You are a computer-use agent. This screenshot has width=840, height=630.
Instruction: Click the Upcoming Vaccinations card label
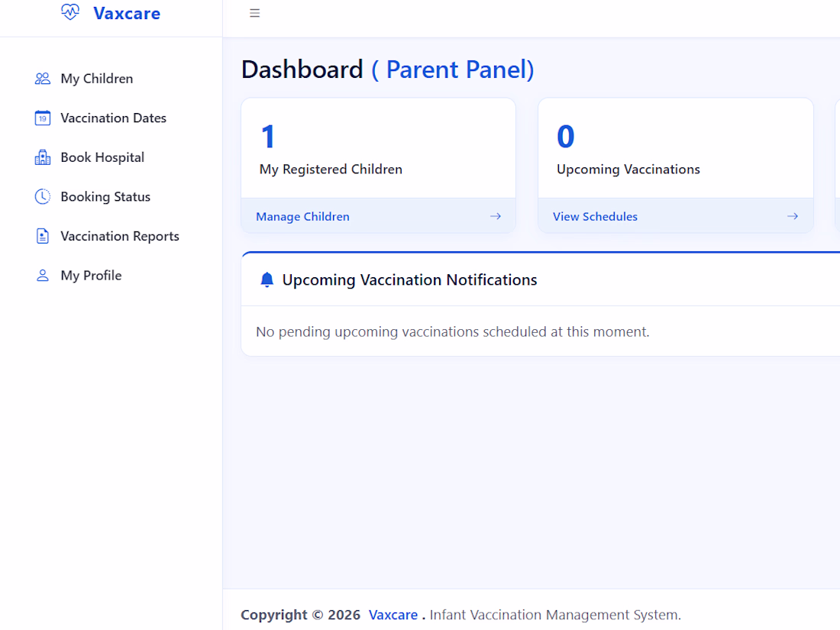click(x=628, y=170)
